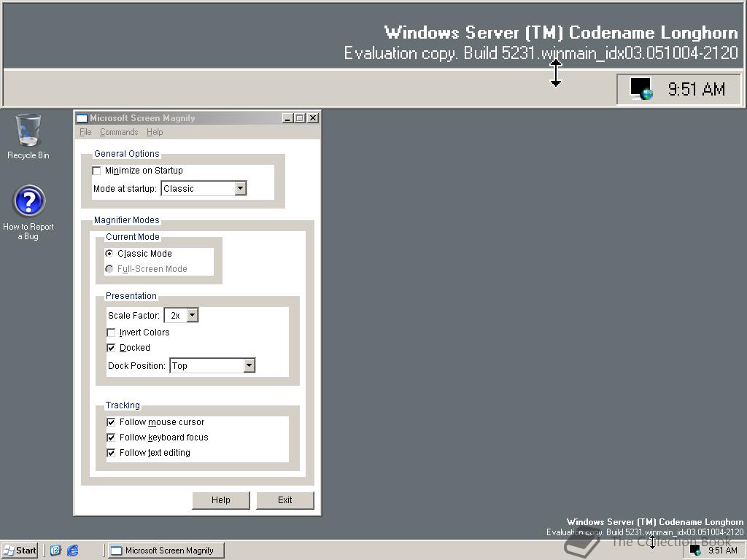Open the Mode at startup dropdown
747x560 pixels.
pos(241,189)
